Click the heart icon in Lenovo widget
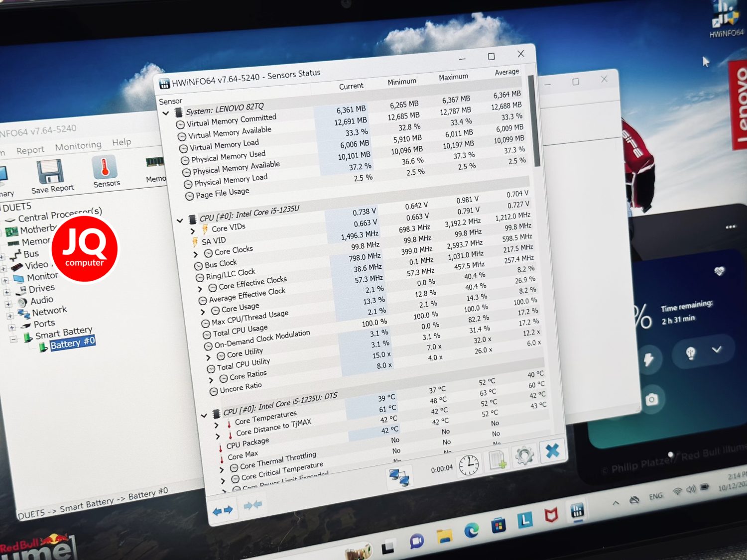Viewport: 747px width, 560px height. [x=719, y=271]
